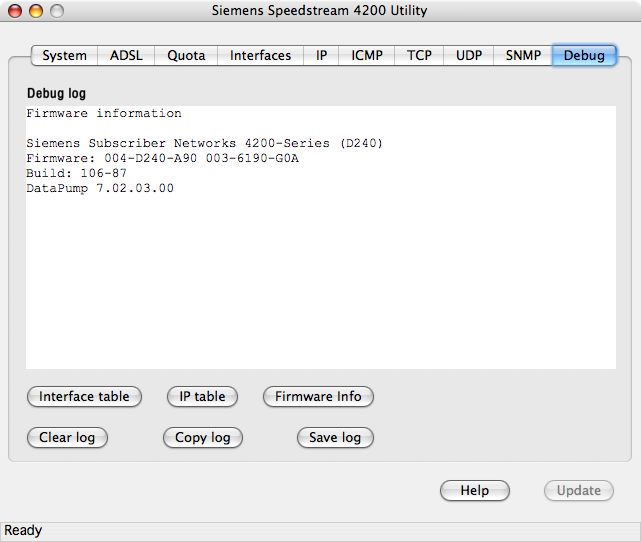
Task: Select the TCP tab
Action: pyautogui.click(x=419, y=55)
